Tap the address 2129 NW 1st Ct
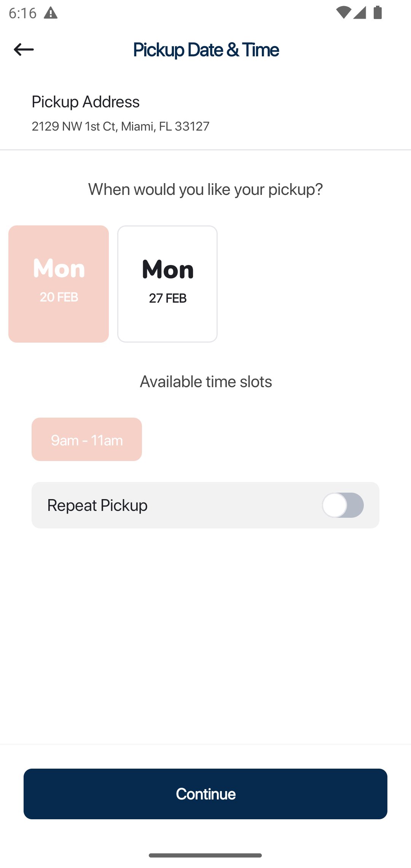 [120, 126]
